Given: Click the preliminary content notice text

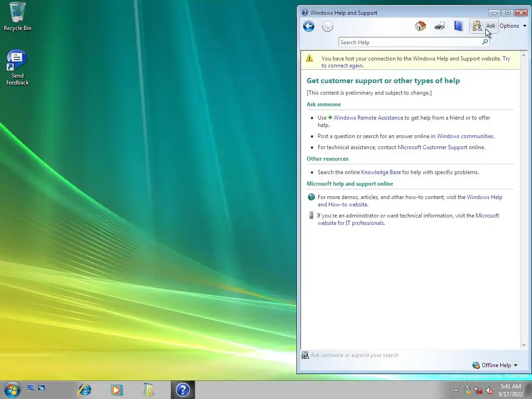Looking at the screenshot, I should tap(369, 93).
